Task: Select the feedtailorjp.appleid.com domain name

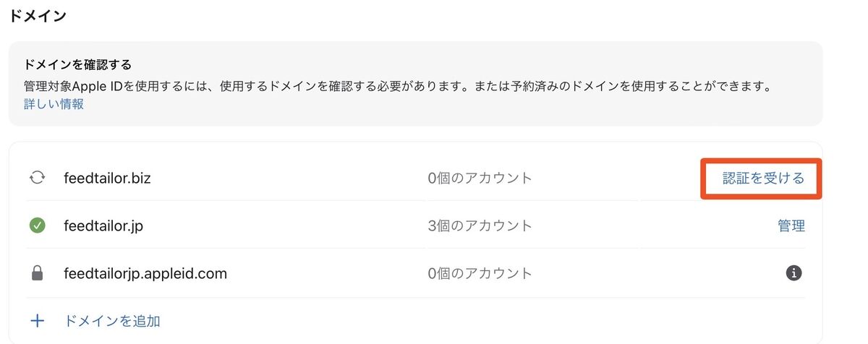Action: (x=145, y=274)
